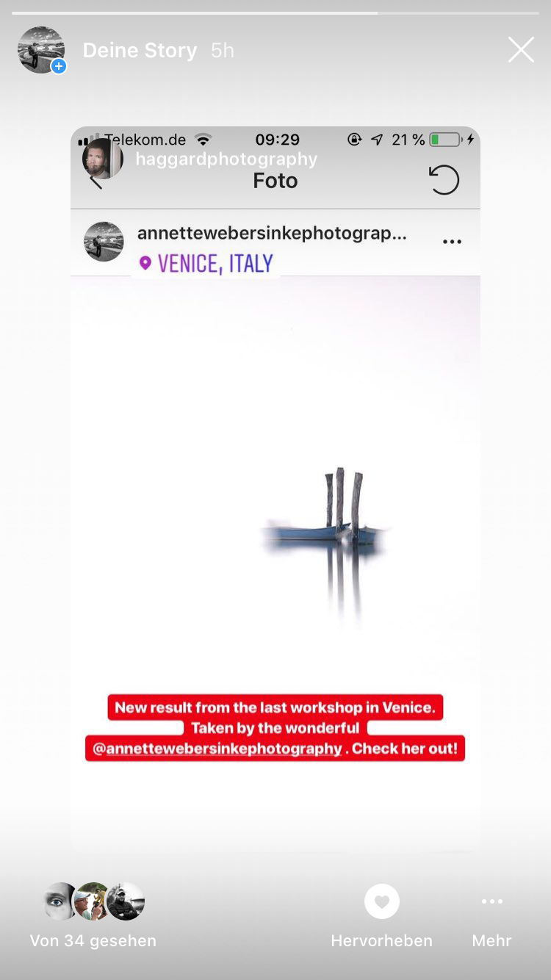Tap the purple location pin icon

pos(145,263)
